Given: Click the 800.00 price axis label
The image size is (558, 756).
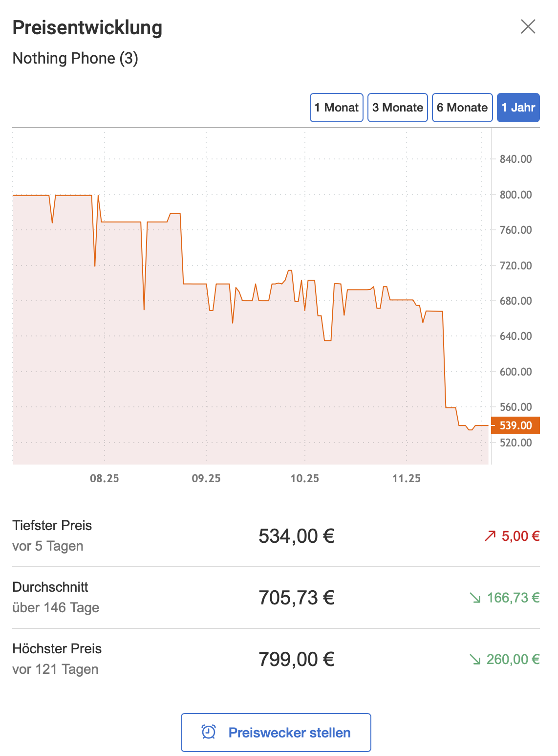Looking at the screenshot, I should point(515,195).
